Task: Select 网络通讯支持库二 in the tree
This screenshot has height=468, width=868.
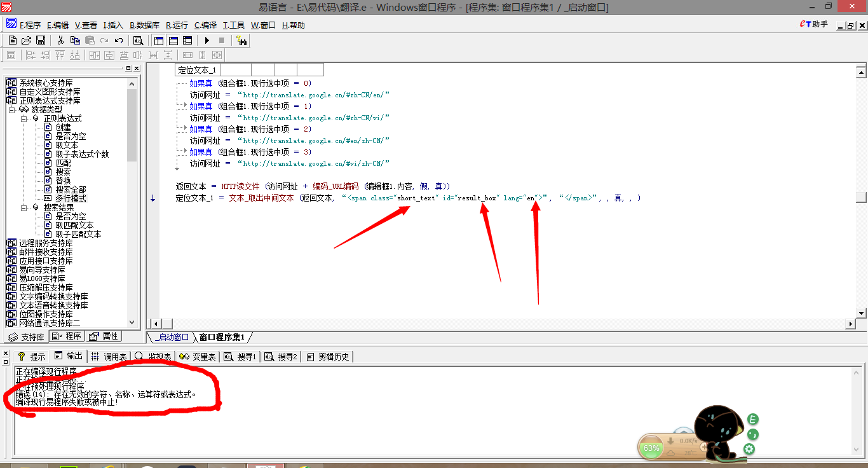Action: 50,323
